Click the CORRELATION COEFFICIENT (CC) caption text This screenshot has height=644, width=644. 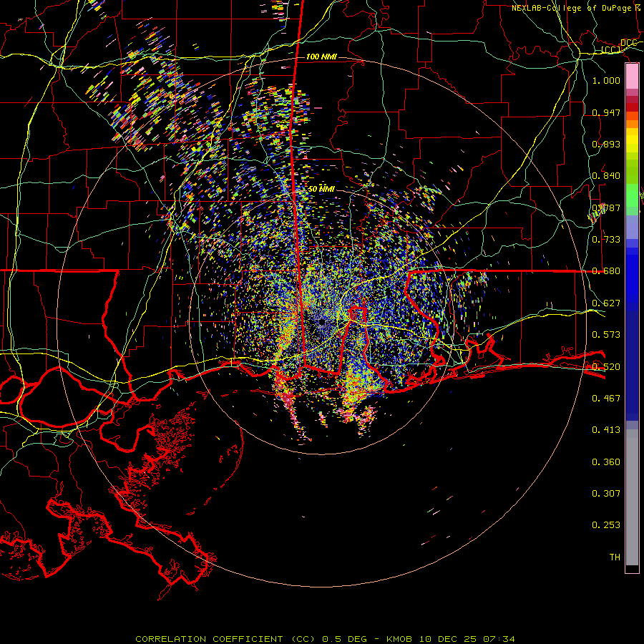pyautogui.click(x=225, y=639)
